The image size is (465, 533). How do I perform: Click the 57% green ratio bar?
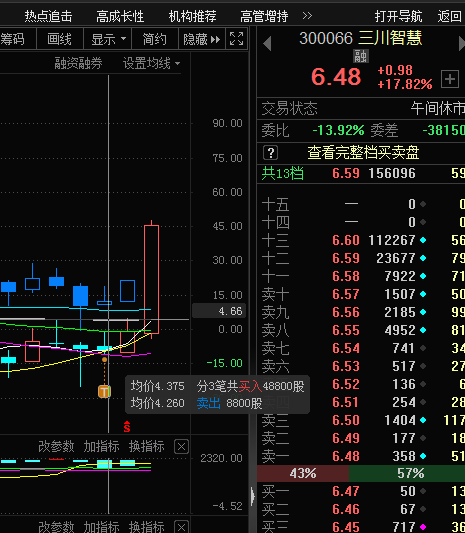pyautogui.click(x=407, y=473)
